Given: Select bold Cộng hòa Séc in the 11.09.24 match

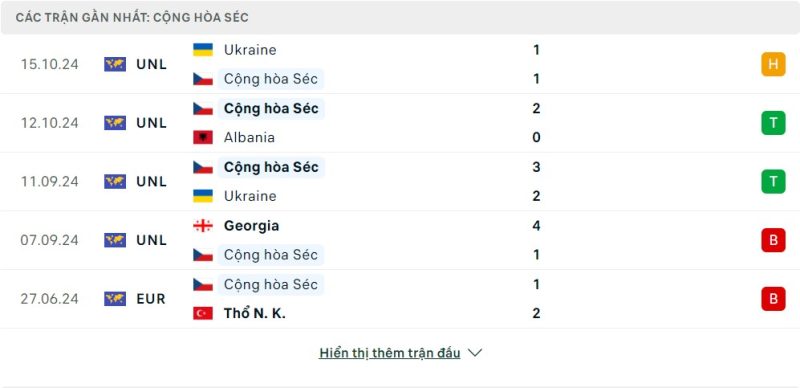Looking at the screenshot, I should (271, 167).
